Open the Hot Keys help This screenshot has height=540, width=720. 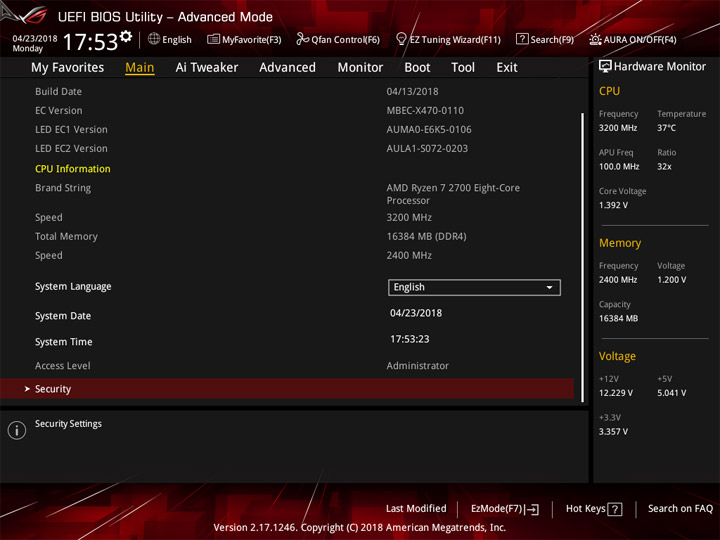click(594, 509)
